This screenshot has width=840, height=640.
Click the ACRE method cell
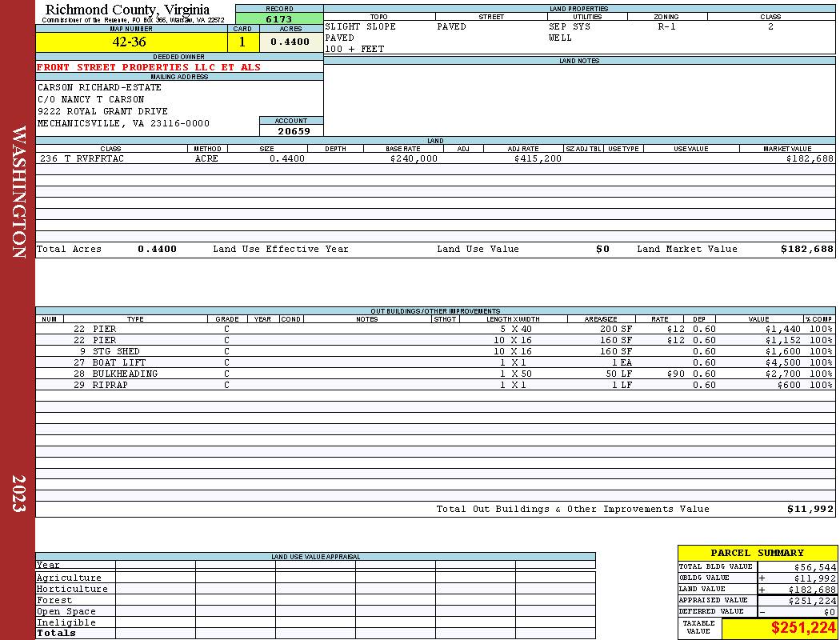click(206, 158)
